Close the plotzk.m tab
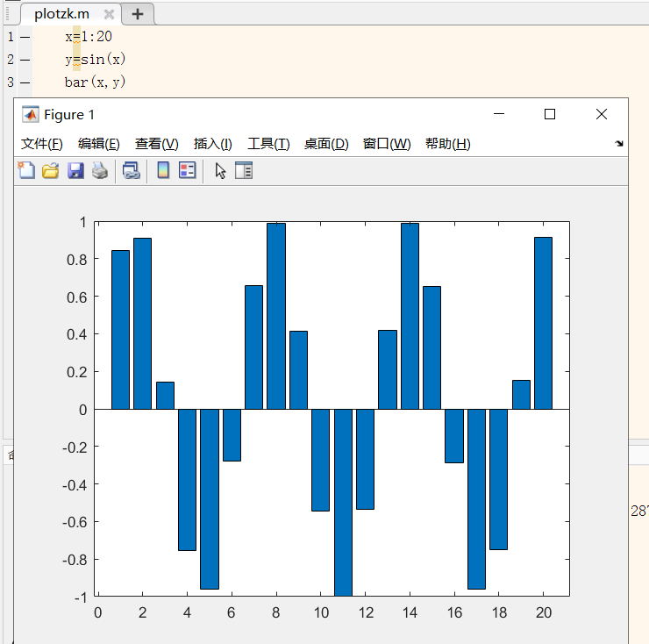 [109, 15]
